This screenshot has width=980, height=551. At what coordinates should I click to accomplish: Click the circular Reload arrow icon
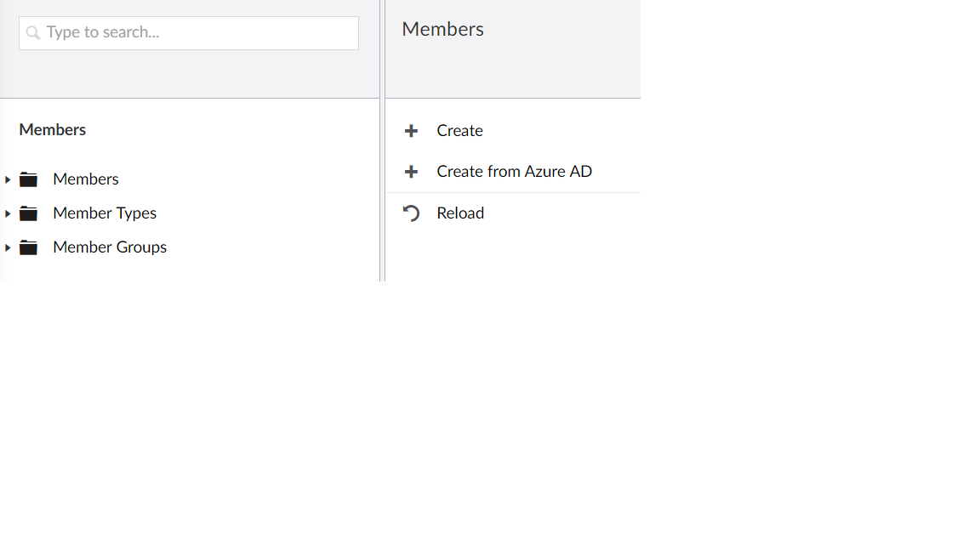click(x=411, y=213)
